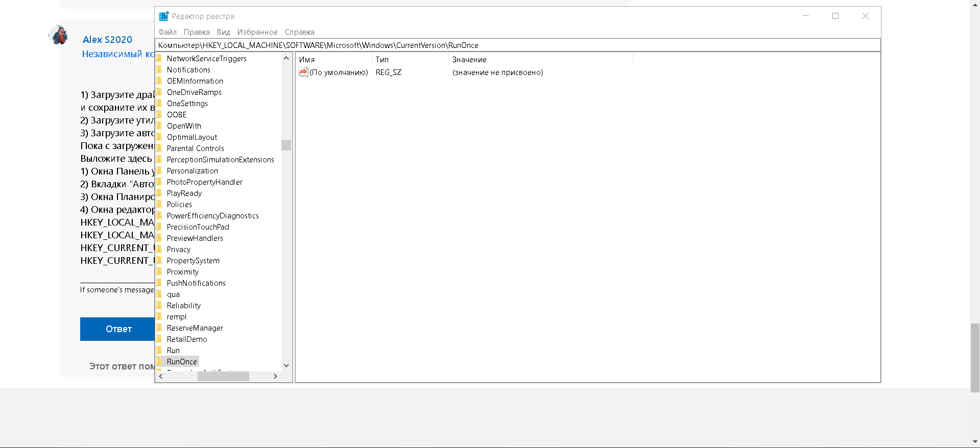Select the OOBE key
Viewport: 980px width, 448px height.
click(x=177, y=115)
